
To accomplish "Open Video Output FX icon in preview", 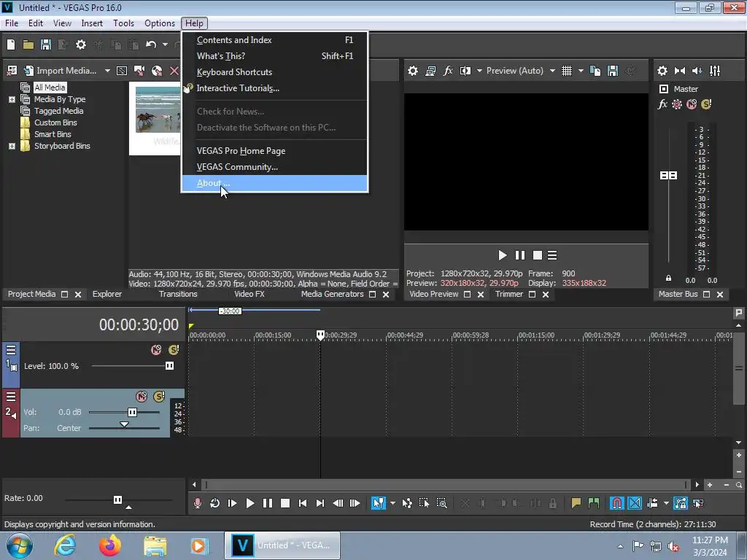I will (448, 71).
